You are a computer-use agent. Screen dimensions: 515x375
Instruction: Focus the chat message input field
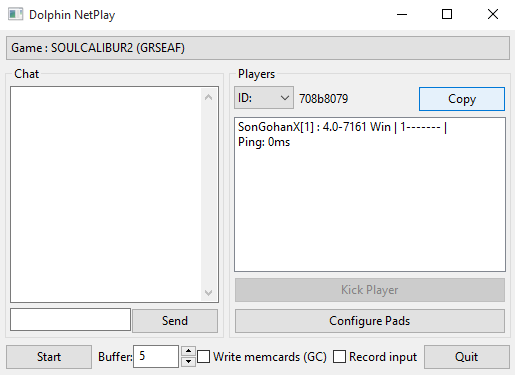tap(70, 320)
